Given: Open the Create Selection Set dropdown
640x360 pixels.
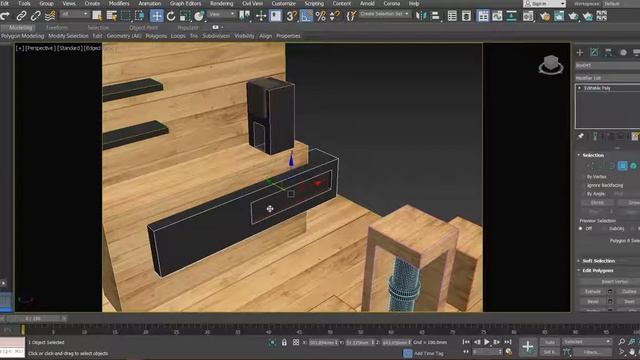Looking at the screenshot, I should coord(384,14).
